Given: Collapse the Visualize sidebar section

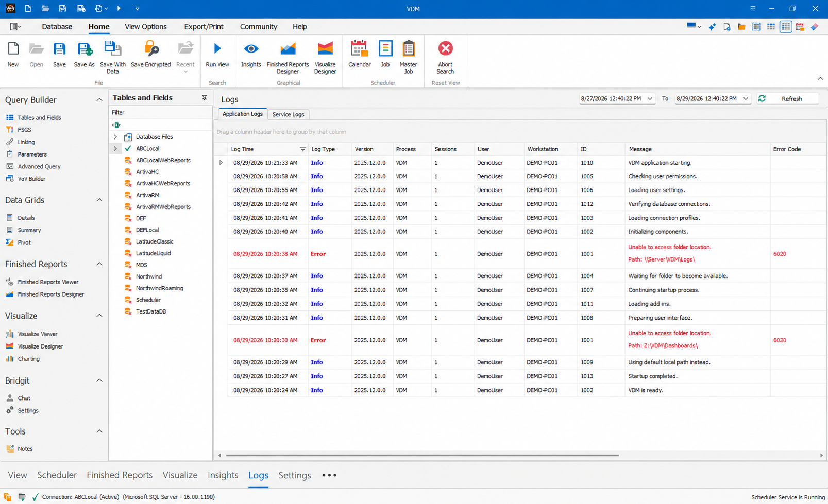Looking at the screenshot, I should 99,316.
